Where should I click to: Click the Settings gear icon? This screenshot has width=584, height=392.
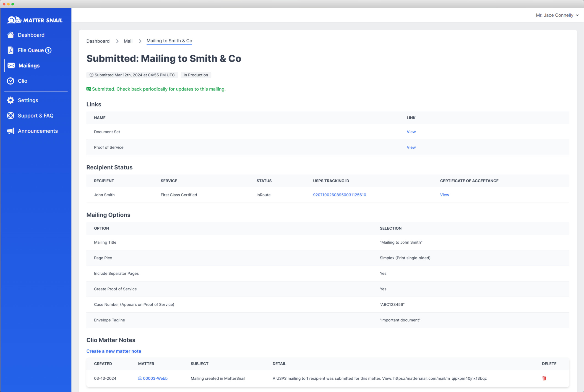pos(10,100)
